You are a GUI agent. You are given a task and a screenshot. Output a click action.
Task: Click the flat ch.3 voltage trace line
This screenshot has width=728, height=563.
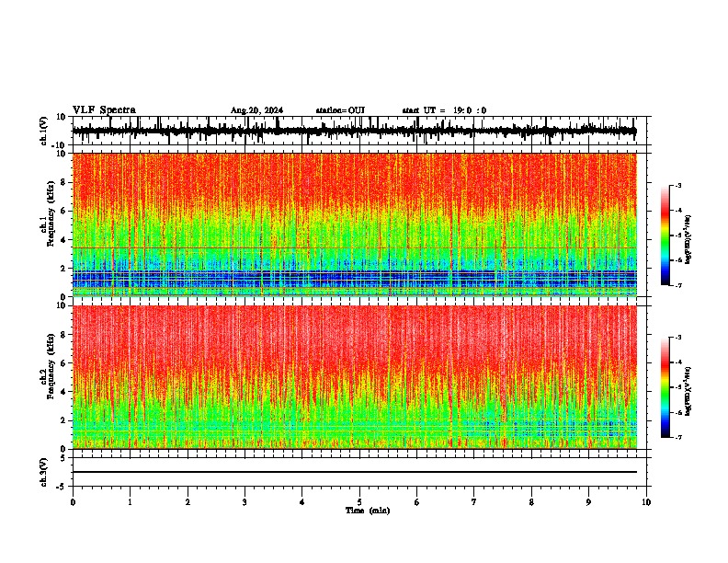(355, 472)
